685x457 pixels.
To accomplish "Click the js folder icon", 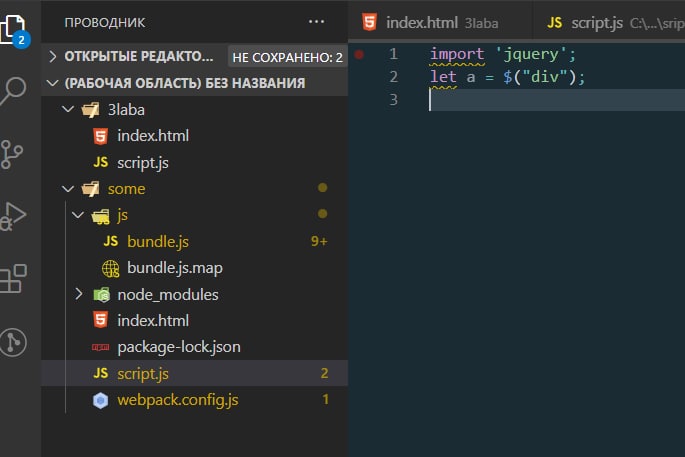I will 100,215.
